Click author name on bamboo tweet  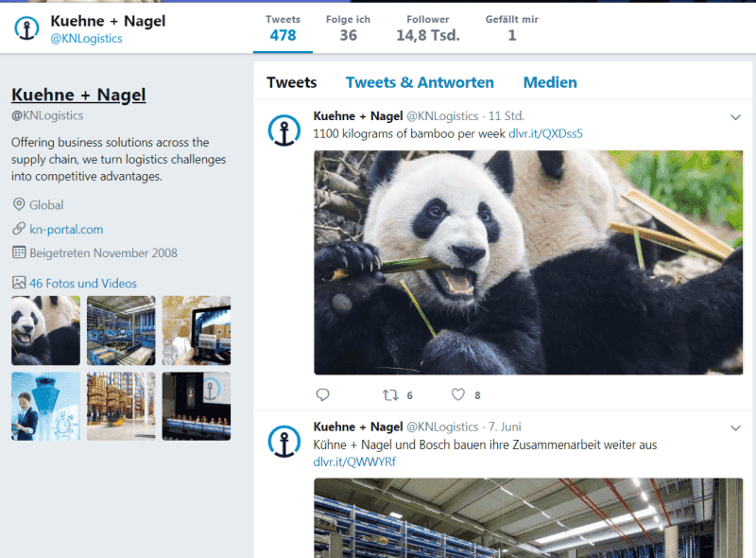(x=358, y=116)
